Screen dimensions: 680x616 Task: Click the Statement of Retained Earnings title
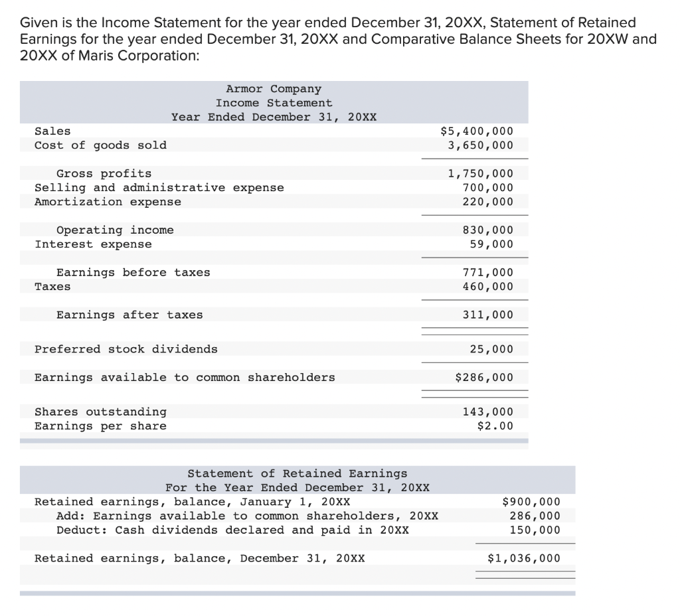(297, 473)
